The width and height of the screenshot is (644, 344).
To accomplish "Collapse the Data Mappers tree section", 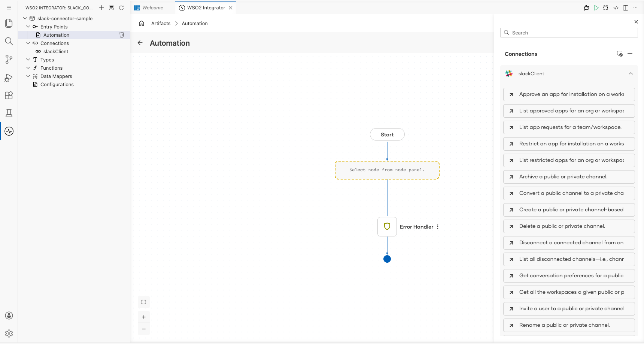I will tap(28, 76).
